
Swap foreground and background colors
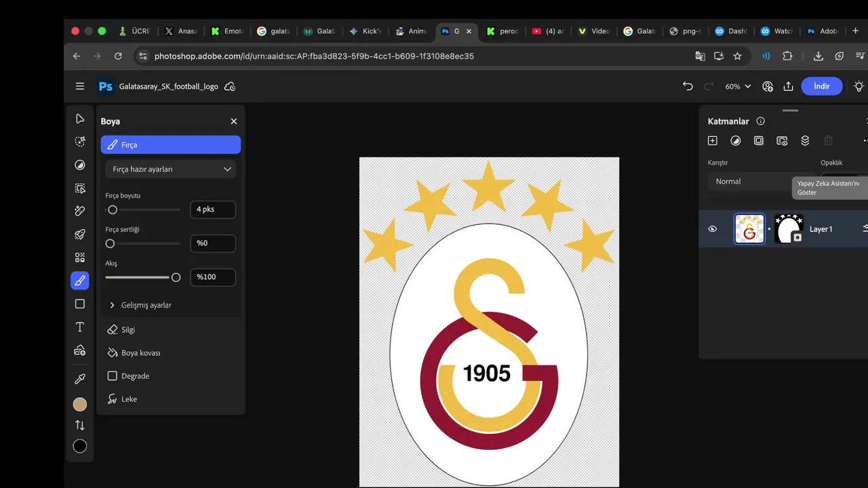[80, 425]
